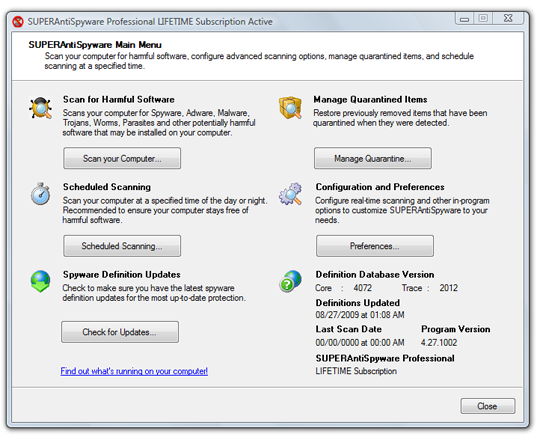This screenshot has width=540, height=437.
Task: Click the SUPERAntiSpyware title bar logo
Action: pyautogui.click(x=18, y=21)
